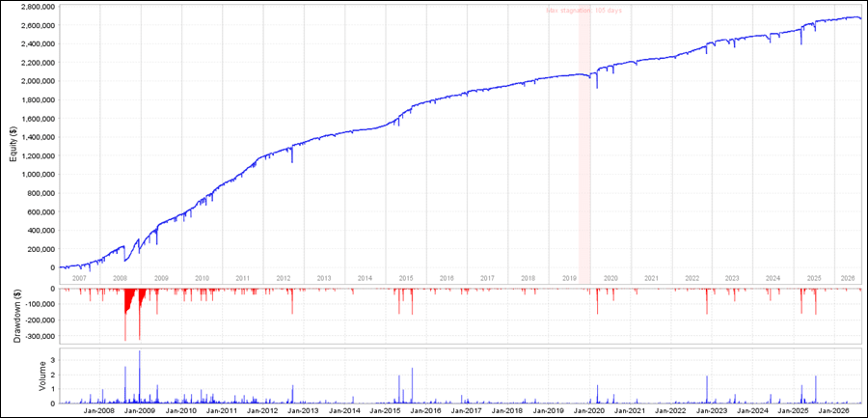
Task: Click the Max stagnation 105 days label
Action: click(x=586, y=10)
